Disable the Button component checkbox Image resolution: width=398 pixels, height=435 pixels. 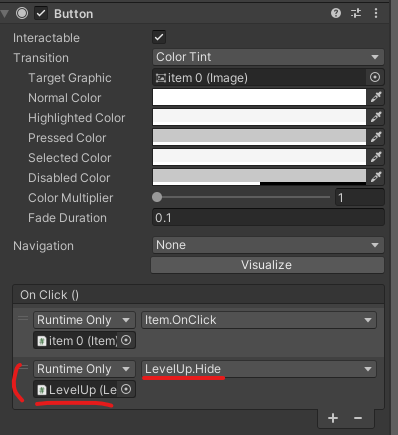click(x=41, y=14)
